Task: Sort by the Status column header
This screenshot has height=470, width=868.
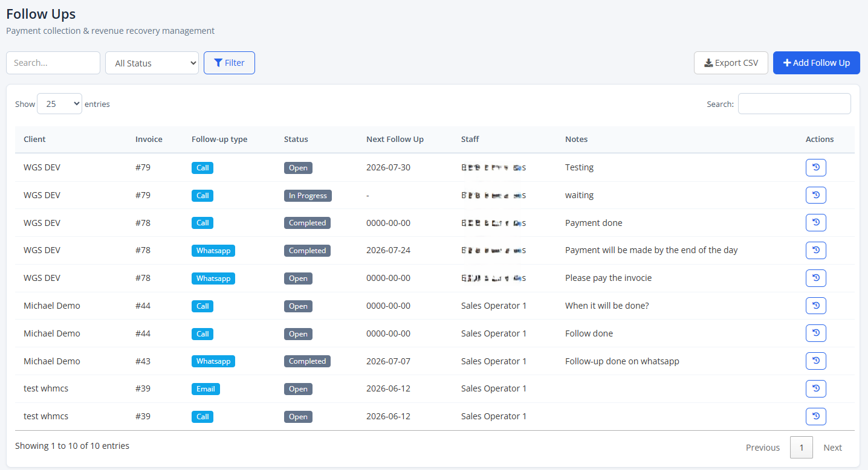Action: (296, 139)
